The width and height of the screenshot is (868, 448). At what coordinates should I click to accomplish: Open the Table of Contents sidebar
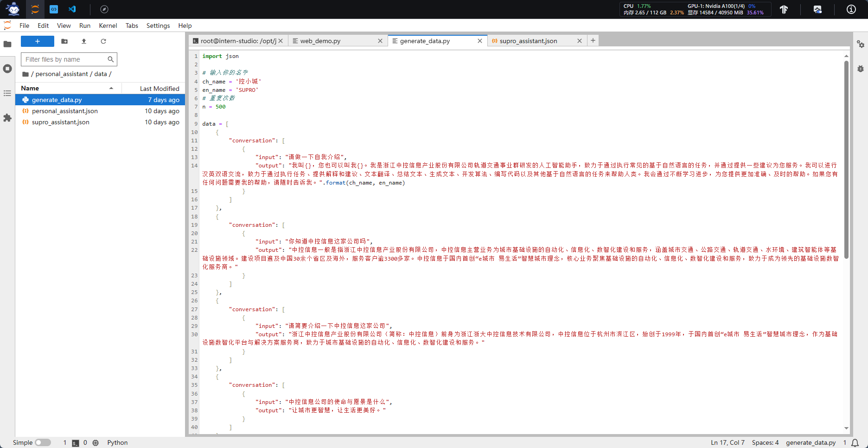tap(7, 93)
